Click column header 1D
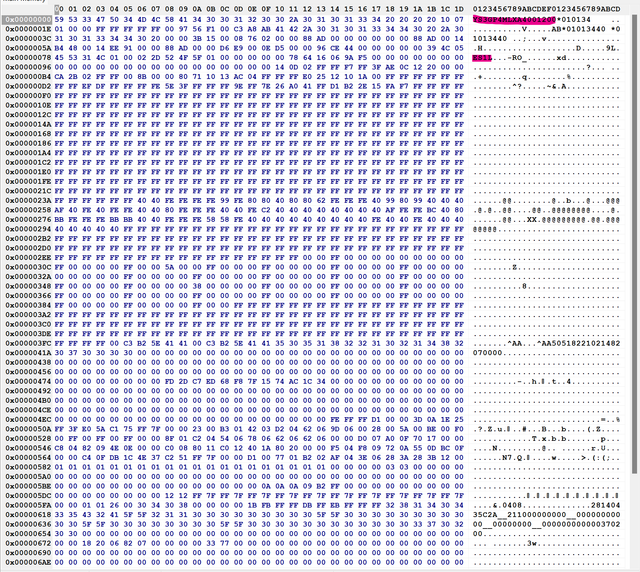The image size is (640, 572). (459, 9)
